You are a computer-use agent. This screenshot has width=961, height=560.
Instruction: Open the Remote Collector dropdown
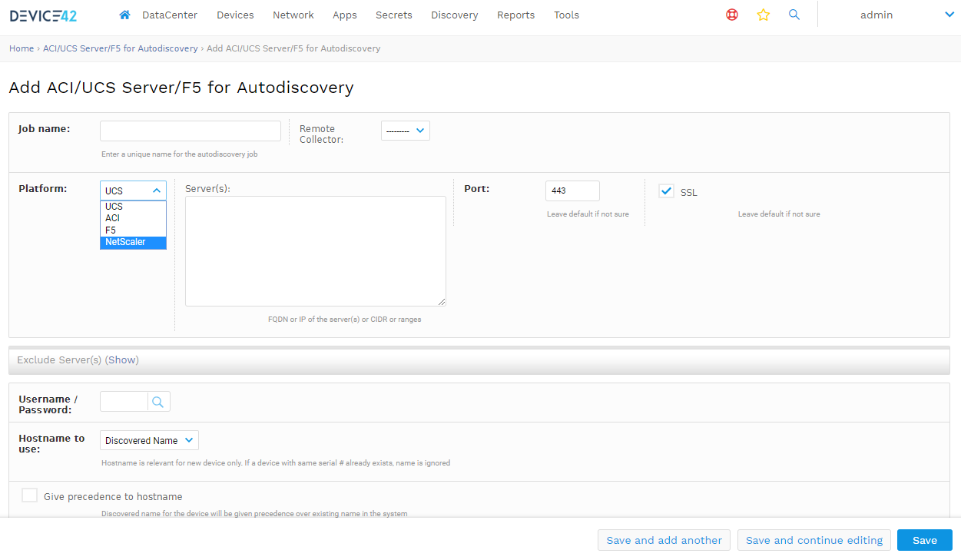(x=406, y=131)
